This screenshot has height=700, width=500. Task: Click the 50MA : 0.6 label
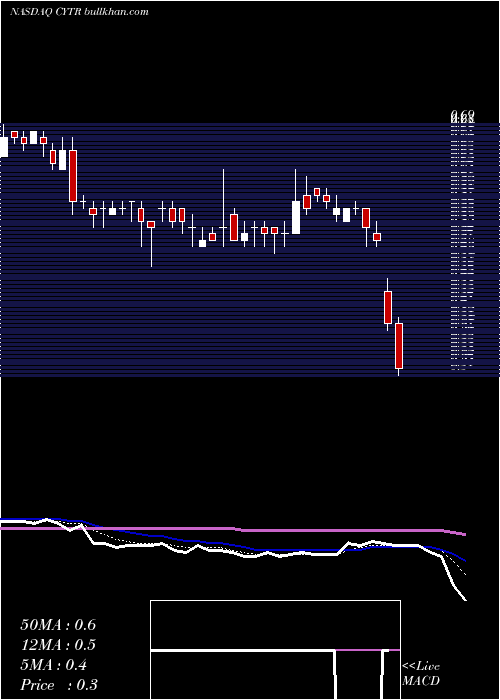pyautogui.click(x=58, y=624)
